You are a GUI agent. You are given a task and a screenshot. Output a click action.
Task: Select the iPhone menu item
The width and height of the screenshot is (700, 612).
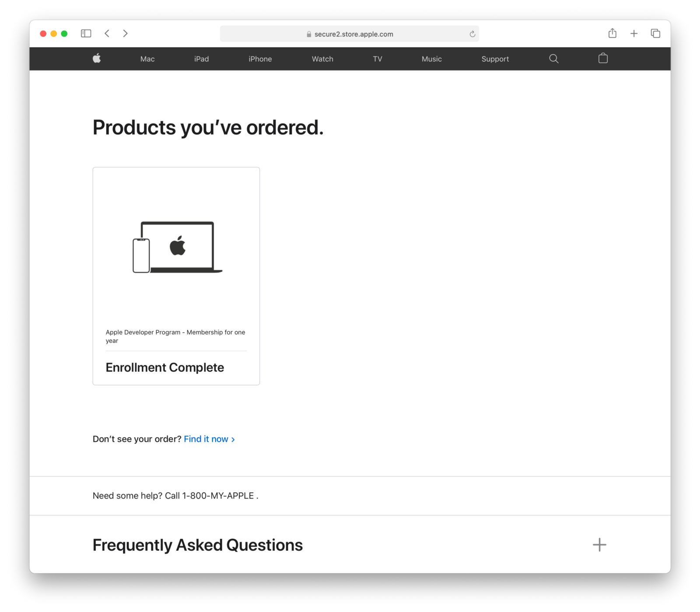click(260, 59)
